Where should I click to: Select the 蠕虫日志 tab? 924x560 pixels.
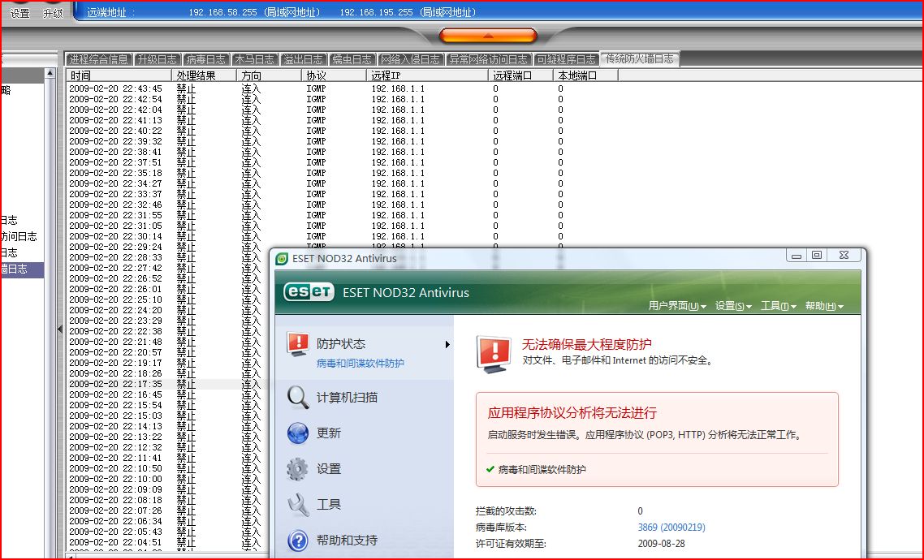coord(352,59)
